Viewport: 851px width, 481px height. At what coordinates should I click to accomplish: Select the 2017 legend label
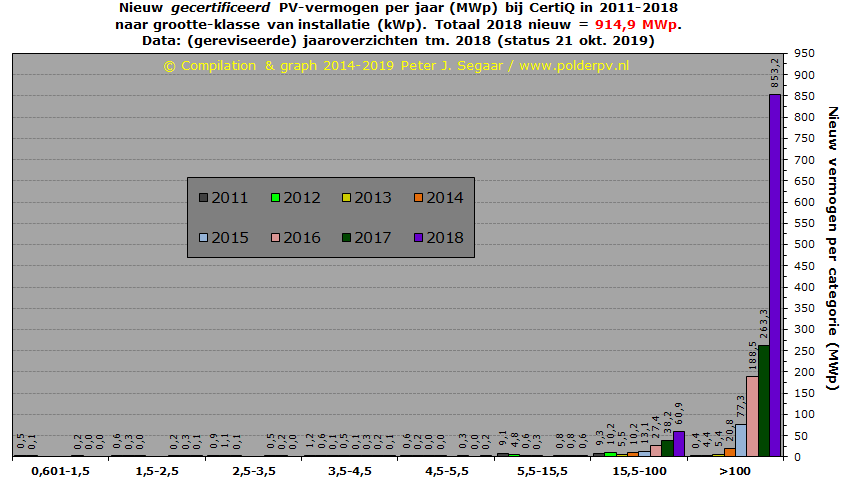tap(373, 238)
